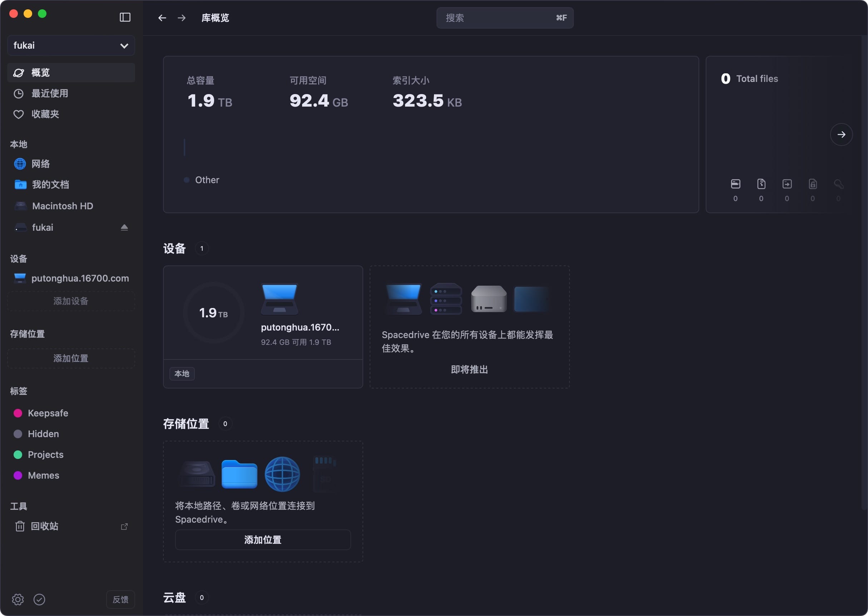Select putonghua.16700.com device in sidebar

point(71,278)
